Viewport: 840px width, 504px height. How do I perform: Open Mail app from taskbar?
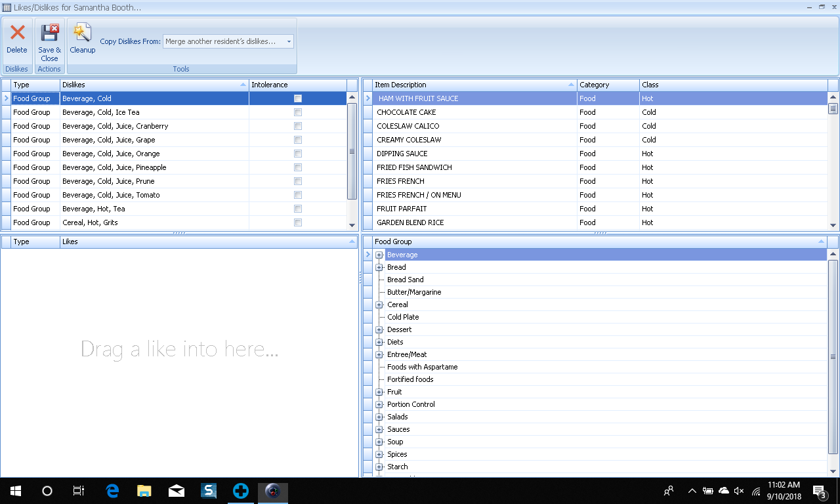tap(177, 491)
